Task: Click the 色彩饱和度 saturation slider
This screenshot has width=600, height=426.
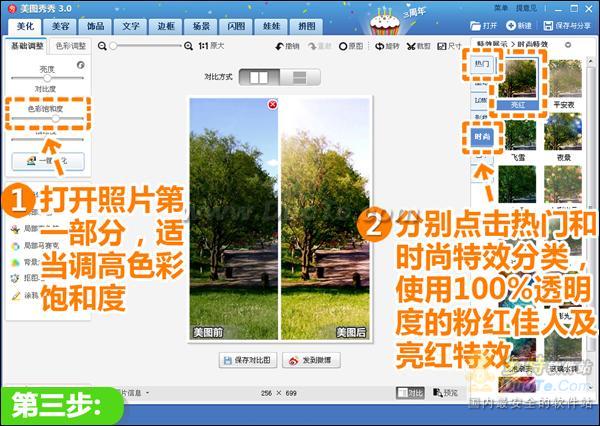Action: point(56,118)
